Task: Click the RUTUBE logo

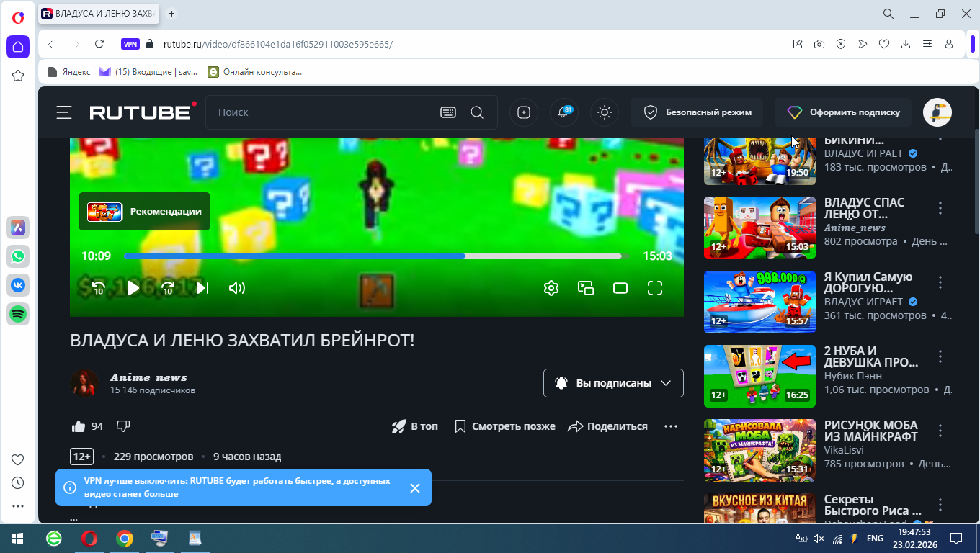Action: 143,112
